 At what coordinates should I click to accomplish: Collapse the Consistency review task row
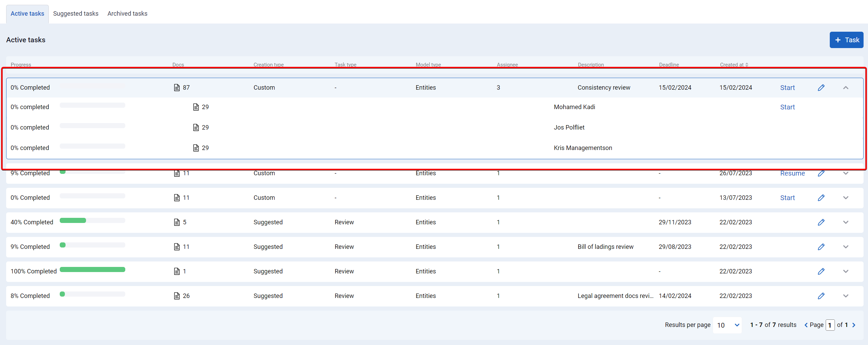[x=845, y=88]
